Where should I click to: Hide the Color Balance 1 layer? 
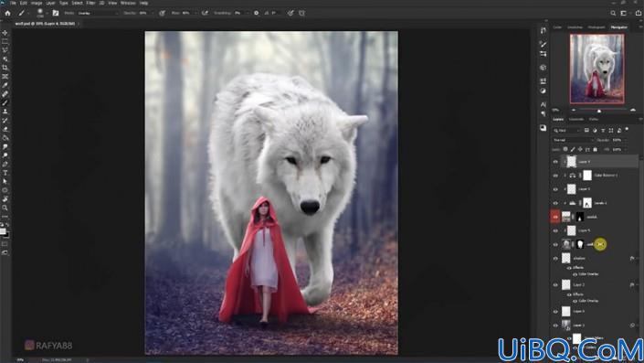[555, 176]
